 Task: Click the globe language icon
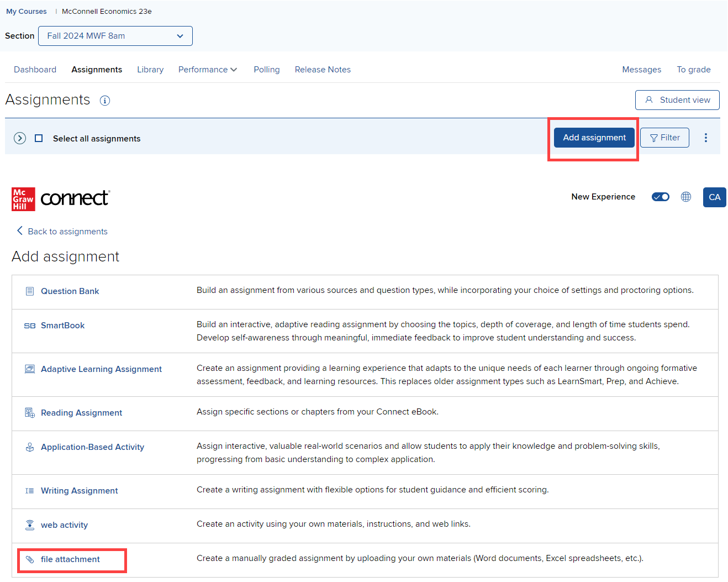(x=686, y=197)
